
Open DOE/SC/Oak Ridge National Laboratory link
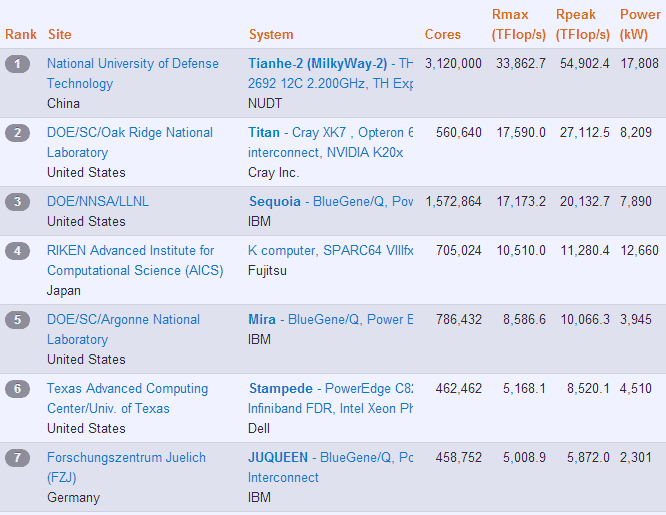pyautogui.click(x=129, y=133)
